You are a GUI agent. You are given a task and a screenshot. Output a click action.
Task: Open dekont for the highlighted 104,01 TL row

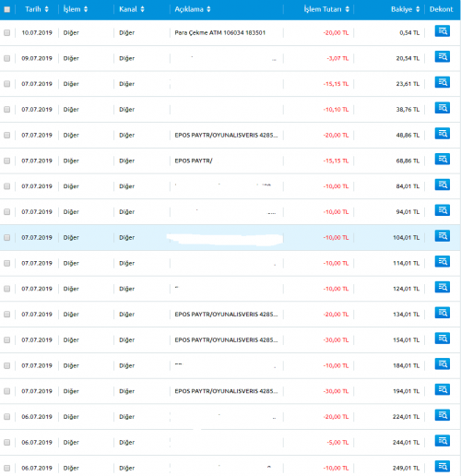click(x=443, y=236)
